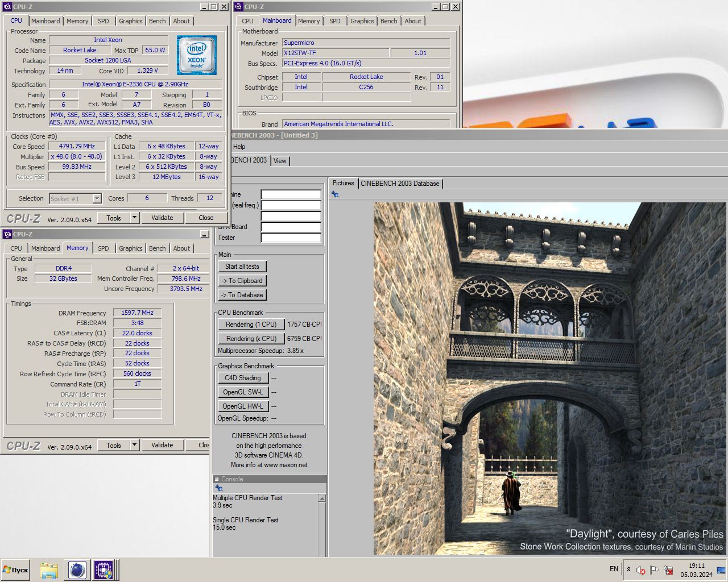Viewport: 728px width, 582px height.
Task: Click Validate in Memory CPU-Z window
Action: pos(162,445)
